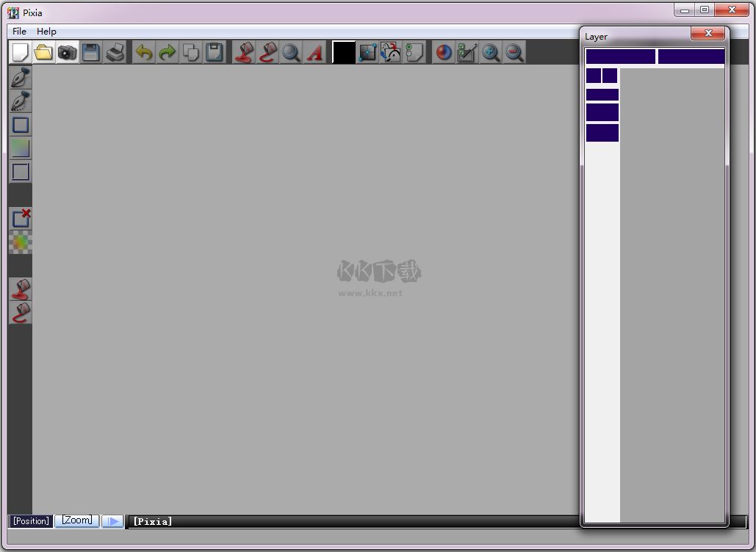Pick the gray magnifying glass tool
Image resolution: width=756 pixels, height=552 pixels.
pos(291,52)
